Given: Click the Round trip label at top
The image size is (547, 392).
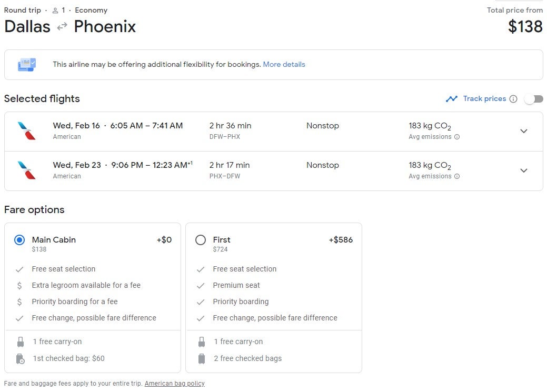Looking at the screenshot, I should pos(22,10).
